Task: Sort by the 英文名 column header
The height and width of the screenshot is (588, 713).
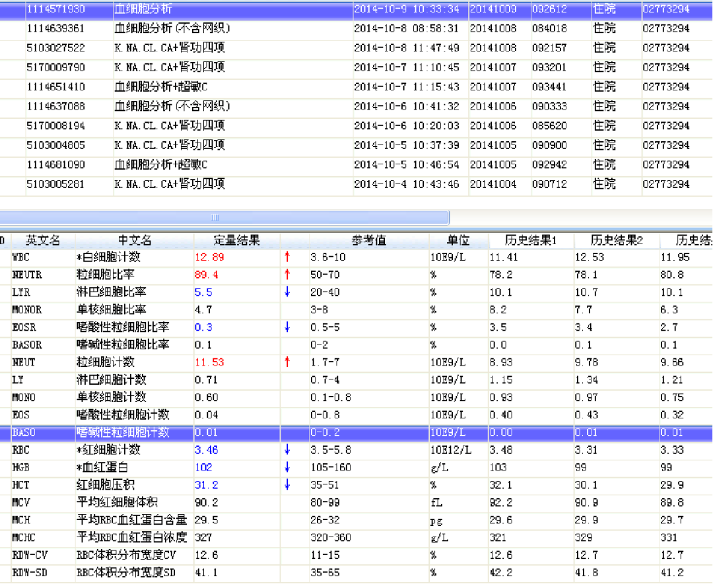Action: click(x=43, y=240)
